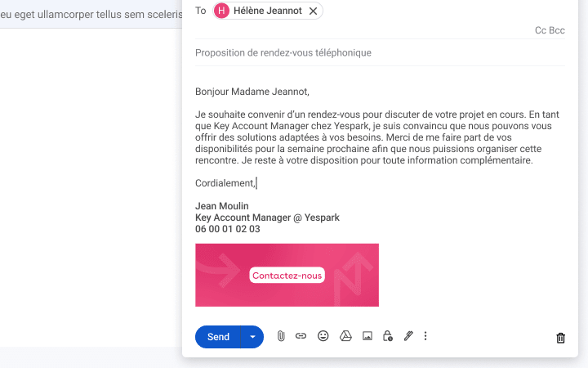588x368 pixels.
Task: Insert signature using the pen icon
Action: point(408,336)
